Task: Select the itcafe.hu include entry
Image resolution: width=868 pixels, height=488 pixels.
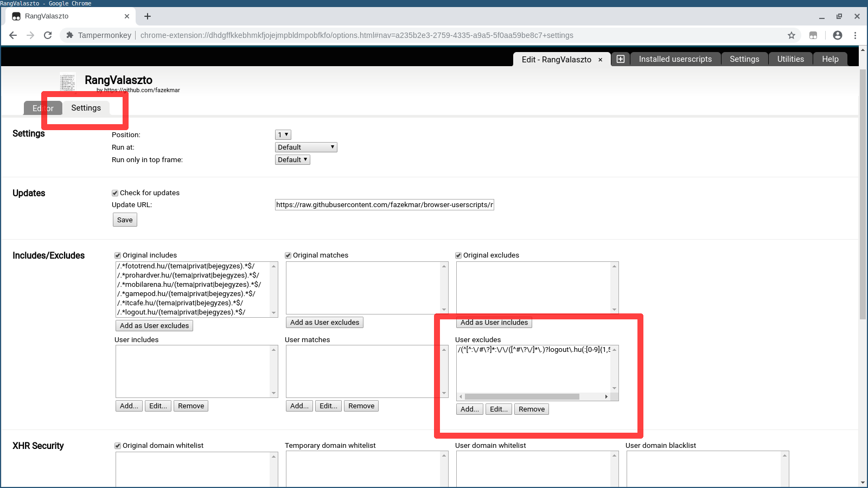Action: point(193,303)
